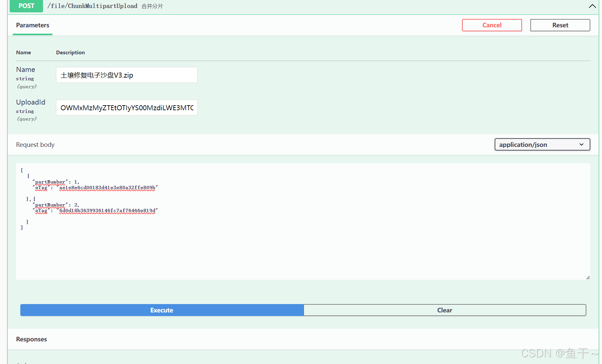Grab the request body resize handle
This screenshot has width=602, height=364.
tap(588, 277)
